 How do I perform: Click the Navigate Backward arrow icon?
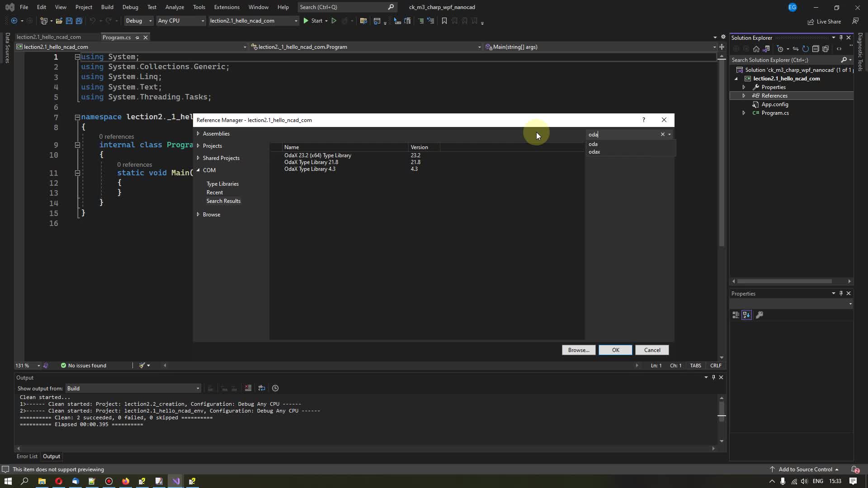pos(14,21)
